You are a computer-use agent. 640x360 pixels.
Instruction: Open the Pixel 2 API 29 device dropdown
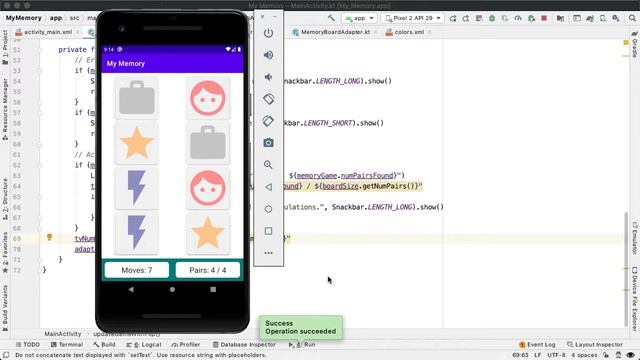tap(413, 18)
